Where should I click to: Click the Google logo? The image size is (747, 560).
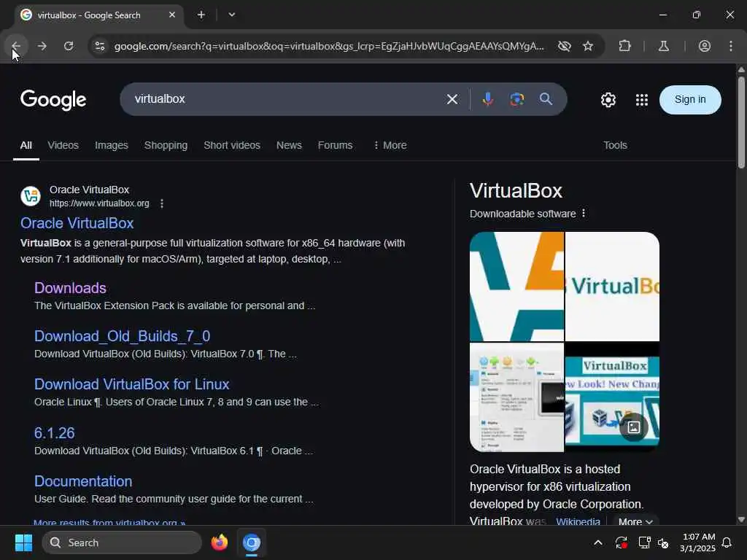(53, 99)
